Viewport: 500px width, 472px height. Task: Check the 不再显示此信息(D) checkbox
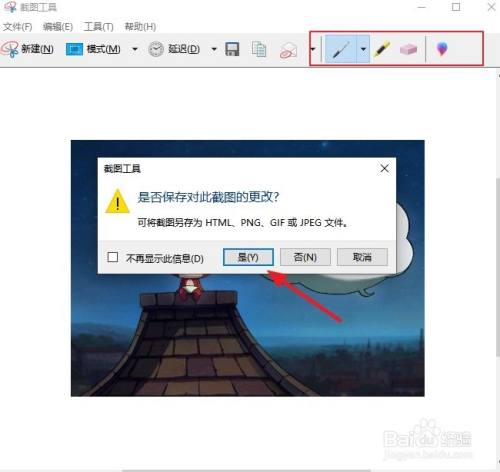tap(113, 257)
